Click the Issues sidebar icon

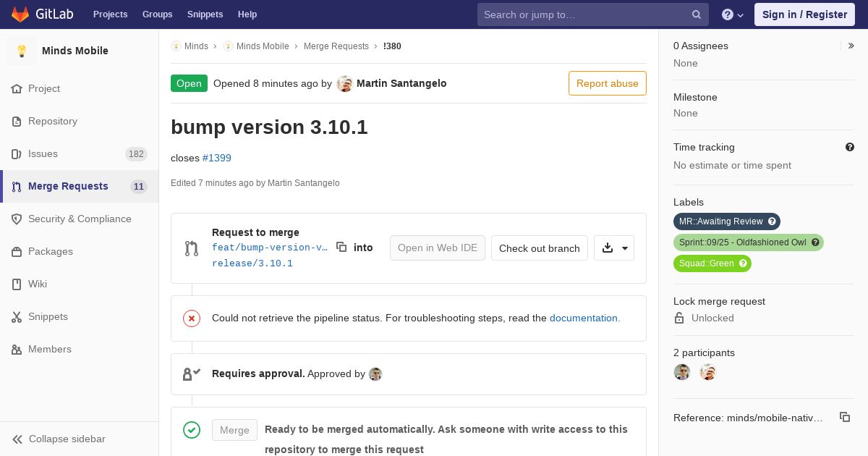pyautogui.click(x=17, y=154)
